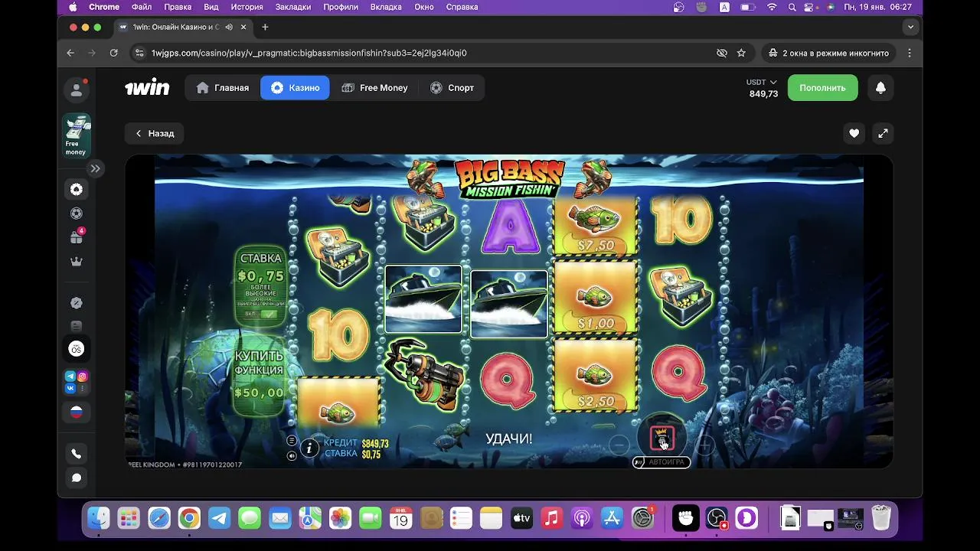Click the round spin stop button

(x=661, y=438)
